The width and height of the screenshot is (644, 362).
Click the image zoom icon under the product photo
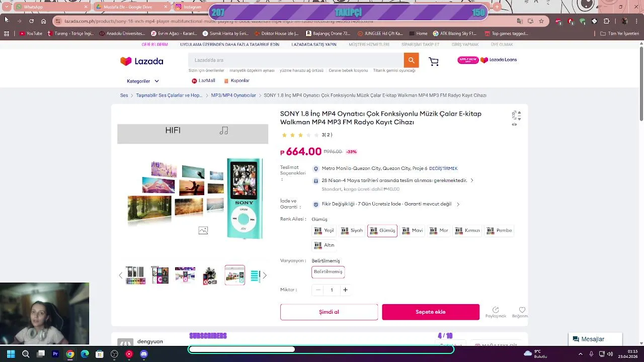coord(203,230)
